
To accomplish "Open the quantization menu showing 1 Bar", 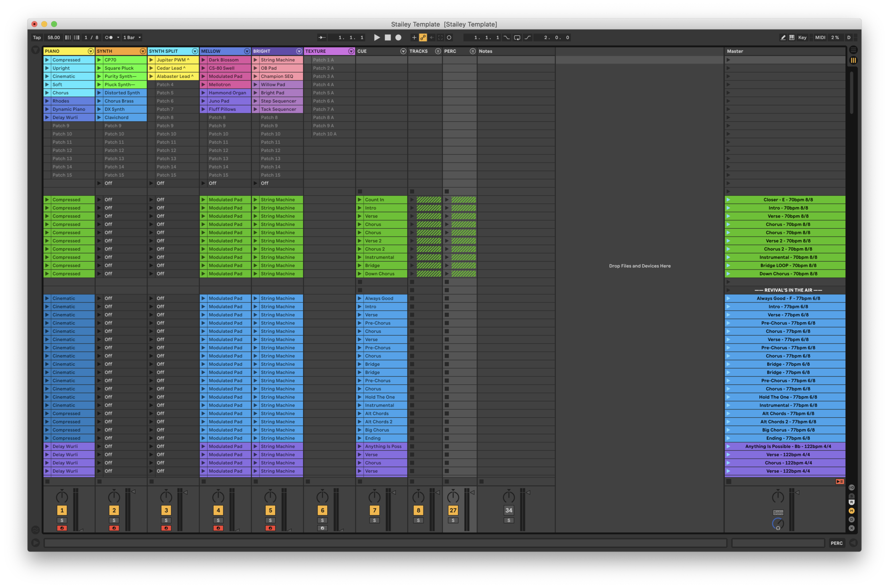I will pos(132,37).
